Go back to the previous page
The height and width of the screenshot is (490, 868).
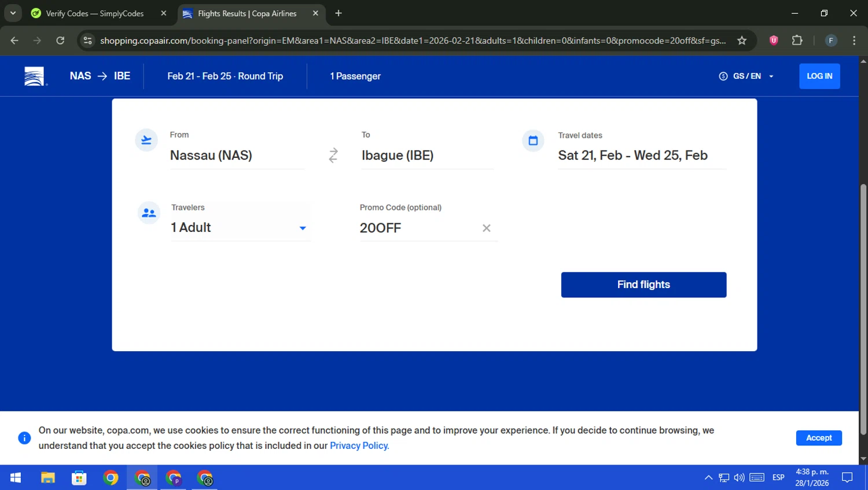(14, 40)
